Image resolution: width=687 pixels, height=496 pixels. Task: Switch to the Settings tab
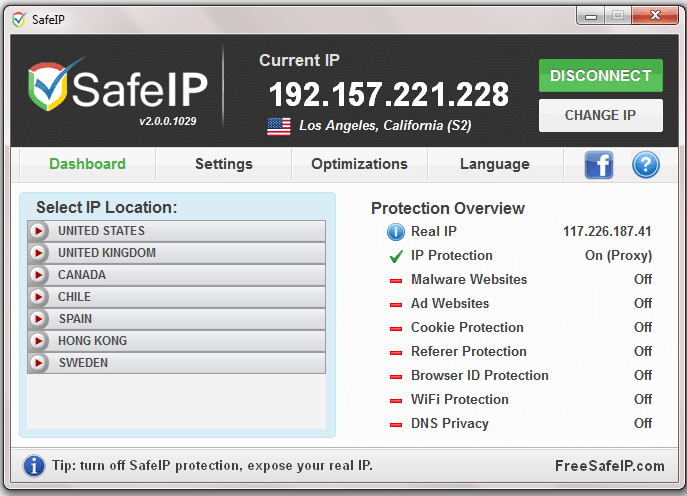click(x=223, y=164)
